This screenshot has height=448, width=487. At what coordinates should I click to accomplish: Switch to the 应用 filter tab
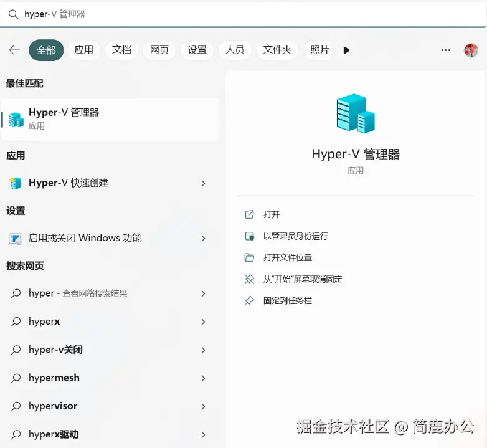pos(83,50)
